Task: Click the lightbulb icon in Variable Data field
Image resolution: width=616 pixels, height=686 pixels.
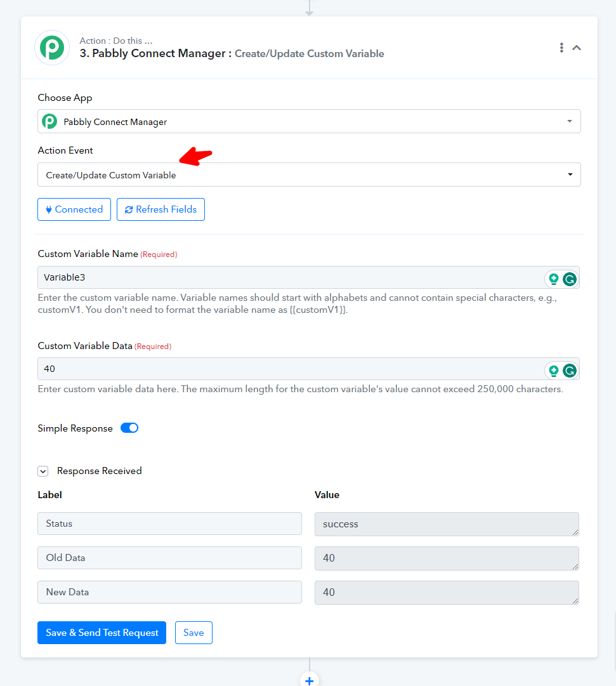Action: coord(554,371)
